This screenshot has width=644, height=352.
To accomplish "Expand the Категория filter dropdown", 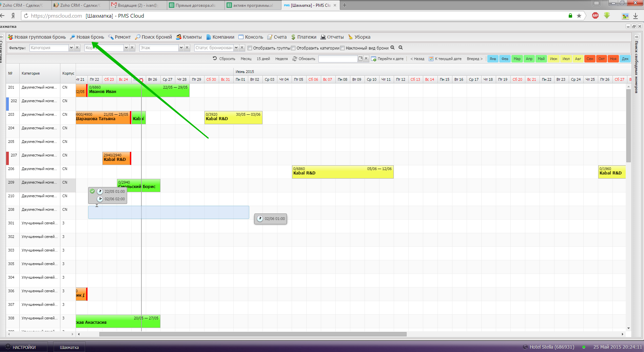I will [71, 48].
